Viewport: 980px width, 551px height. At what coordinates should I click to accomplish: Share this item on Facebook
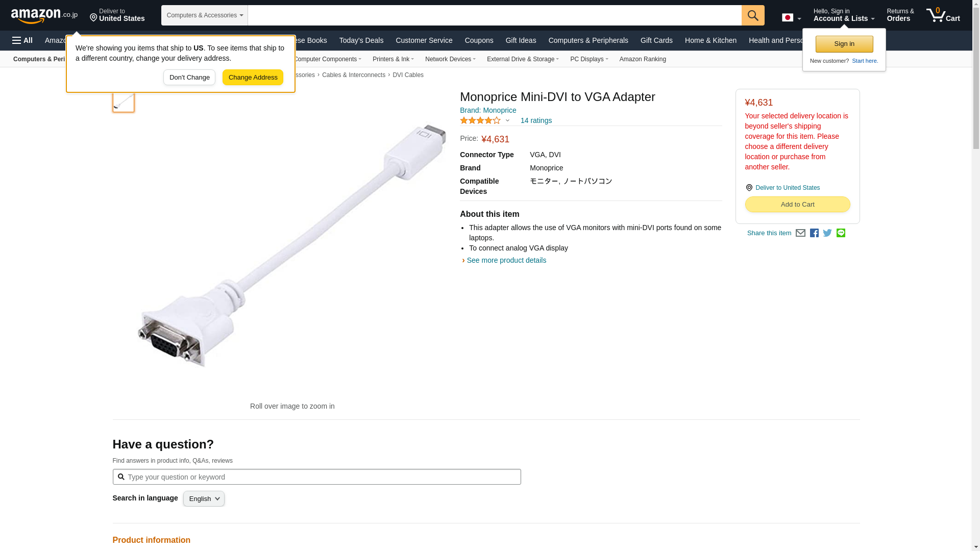pos(814,233)
